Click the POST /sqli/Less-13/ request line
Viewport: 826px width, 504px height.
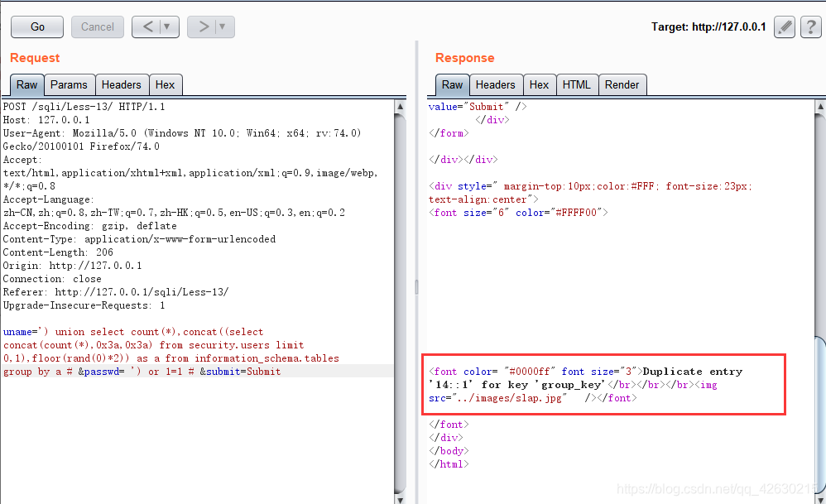[x=84, y=107]
